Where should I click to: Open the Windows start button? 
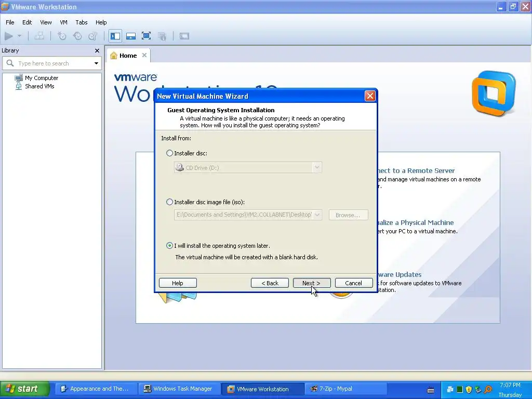[x=24, y=389]
